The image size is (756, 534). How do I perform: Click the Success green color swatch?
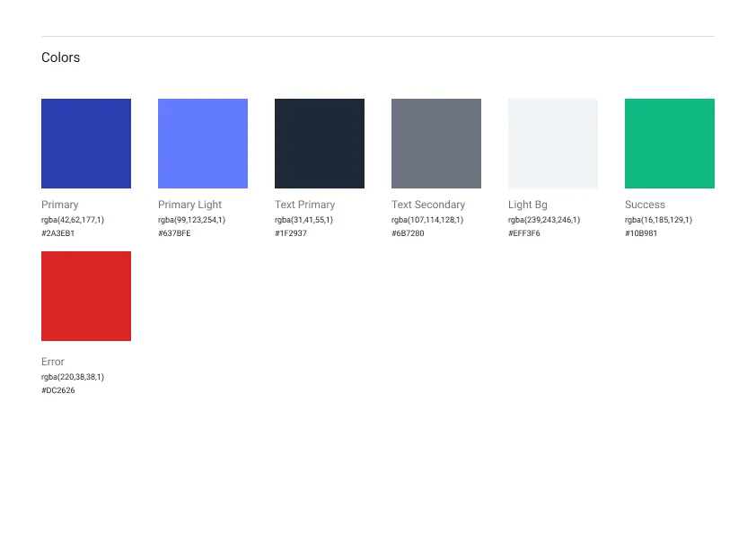[x=670, y=144]
